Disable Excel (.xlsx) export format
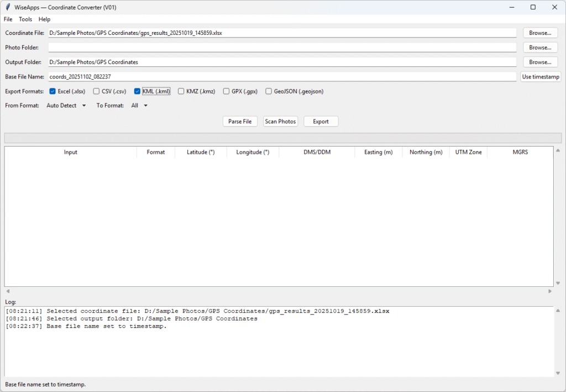 click(53, 91)
